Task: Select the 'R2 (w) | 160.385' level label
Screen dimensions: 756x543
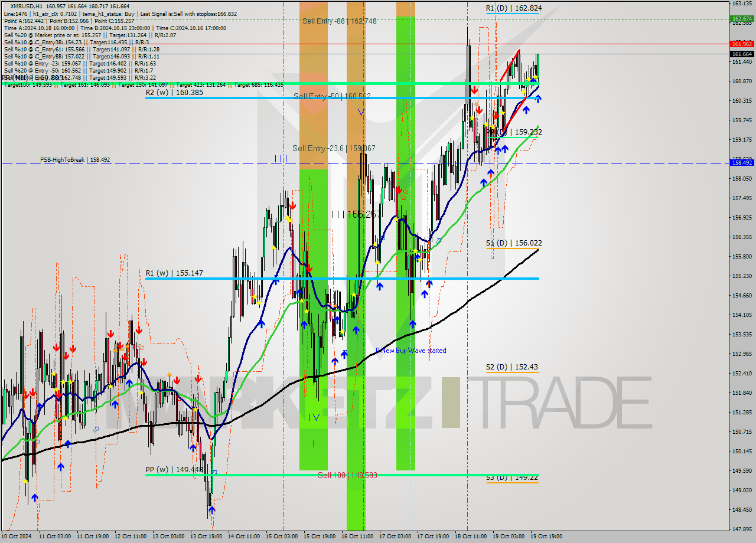Action: (x=174, y=93)
